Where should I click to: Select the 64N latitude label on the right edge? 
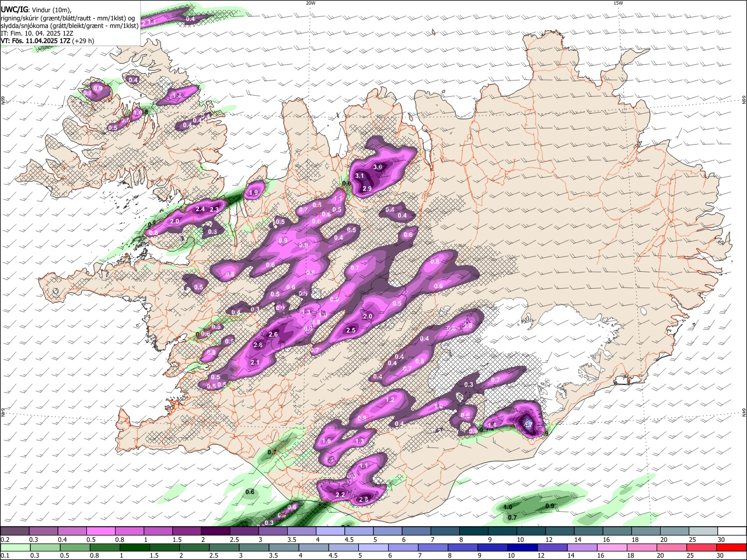point(744,412)
